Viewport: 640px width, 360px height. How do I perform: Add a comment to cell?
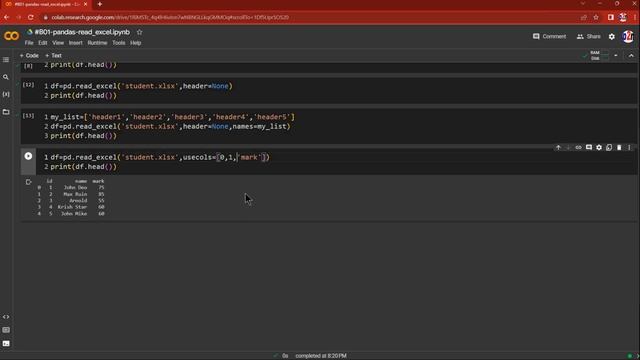pos(589,147)
